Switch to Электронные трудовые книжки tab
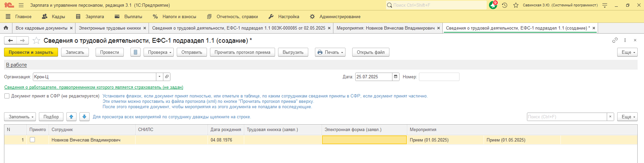The image size is (644, 163). tap(110, 28)
